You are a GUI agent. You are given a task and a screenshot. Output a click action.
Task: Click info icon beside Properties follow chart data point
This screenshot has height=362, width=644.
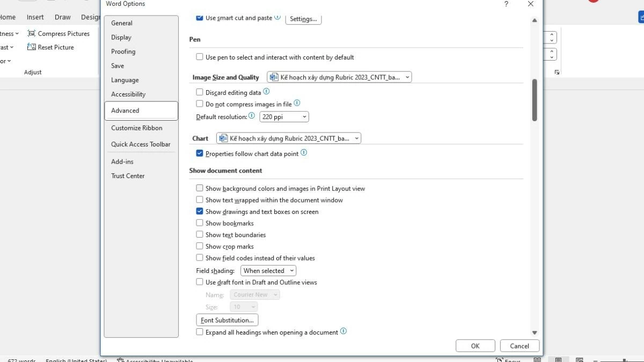point(304,153)
